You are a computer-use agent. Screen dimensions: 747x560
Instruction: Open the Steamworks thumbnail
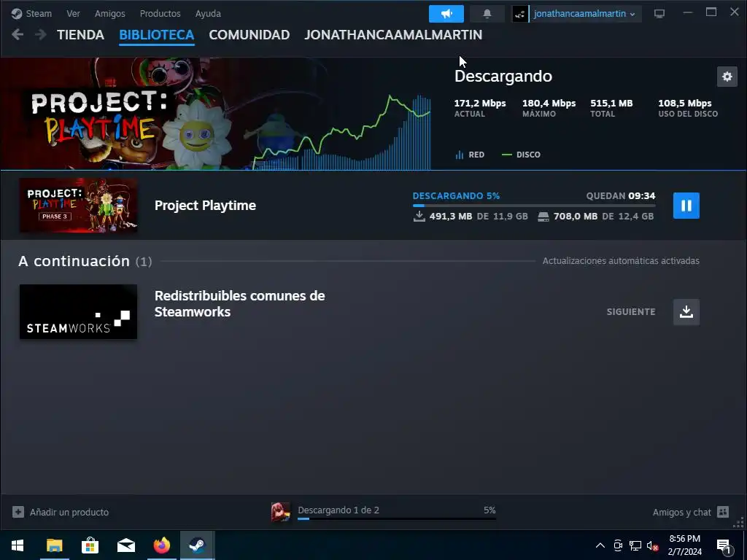(79, 312)
